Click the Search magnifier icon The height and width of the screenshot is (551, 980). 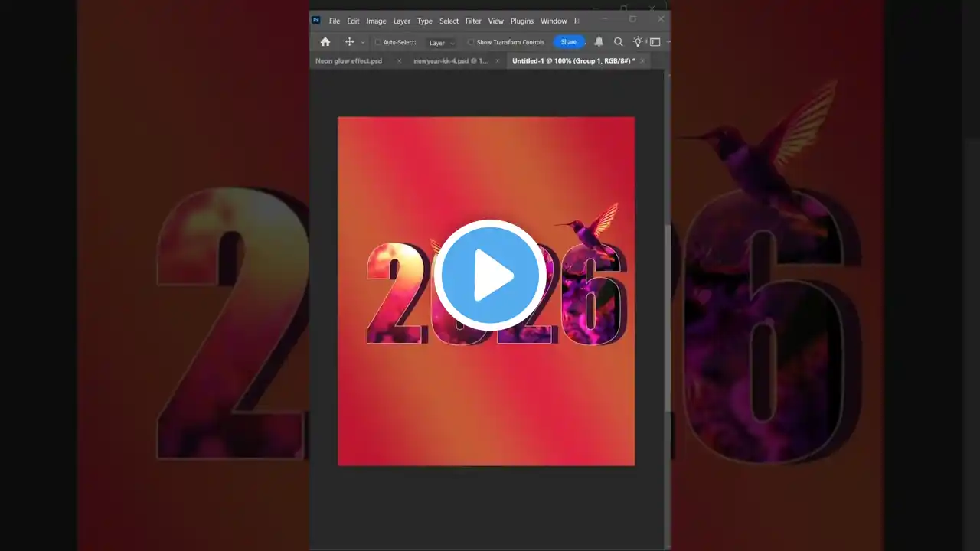[x=619, y=42]
